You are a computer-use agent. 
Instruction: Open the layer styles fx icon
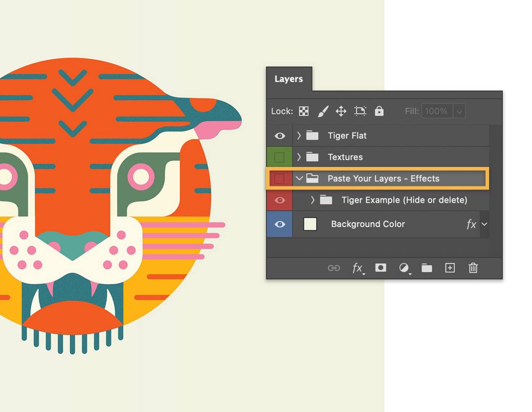(x=357, y=268)
